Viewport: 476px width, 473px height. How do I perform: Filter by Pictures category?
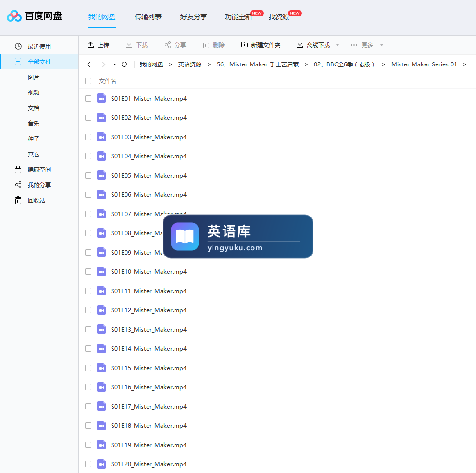coord(34,77)
